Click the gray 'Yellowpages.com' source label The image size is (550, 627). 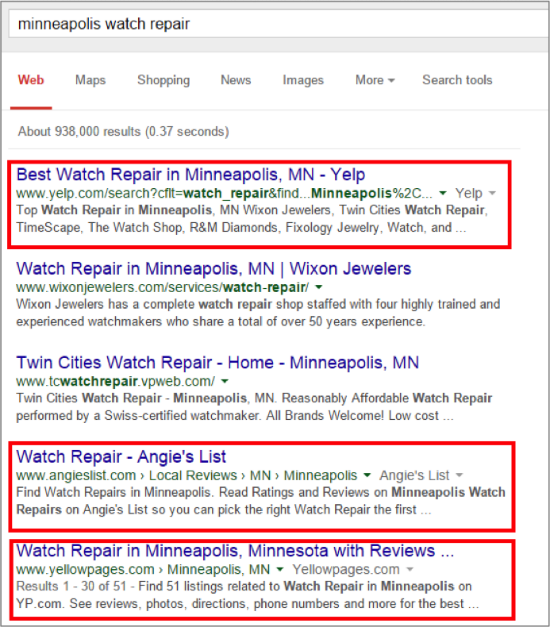[346, 569]
